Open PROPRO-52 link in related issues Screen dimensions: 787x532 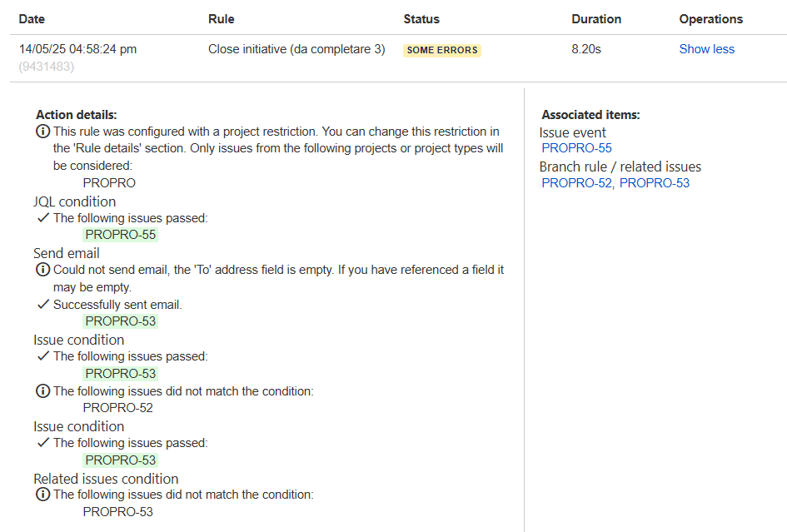pos(576,183)
